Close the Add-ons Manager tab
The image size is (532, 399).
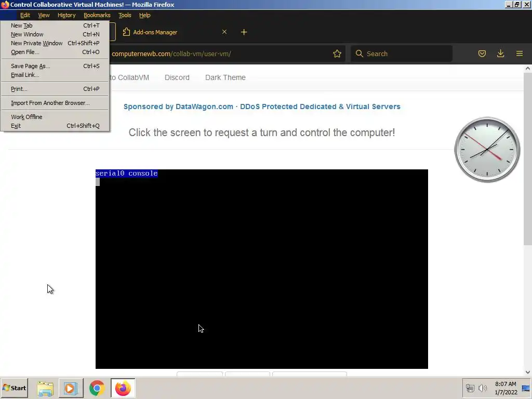point(224,32)
